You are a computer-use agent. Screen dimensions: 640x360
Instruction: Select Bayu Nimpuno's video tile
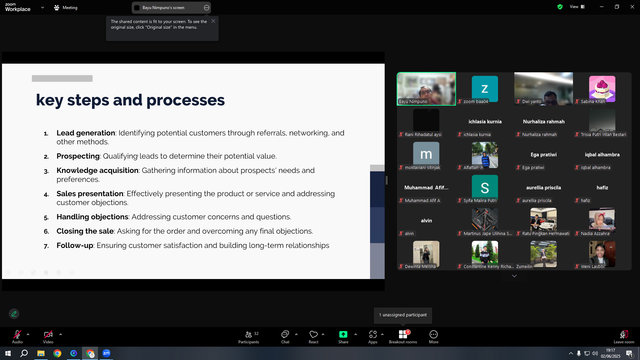pyautogui.click(x=427, y=89)
